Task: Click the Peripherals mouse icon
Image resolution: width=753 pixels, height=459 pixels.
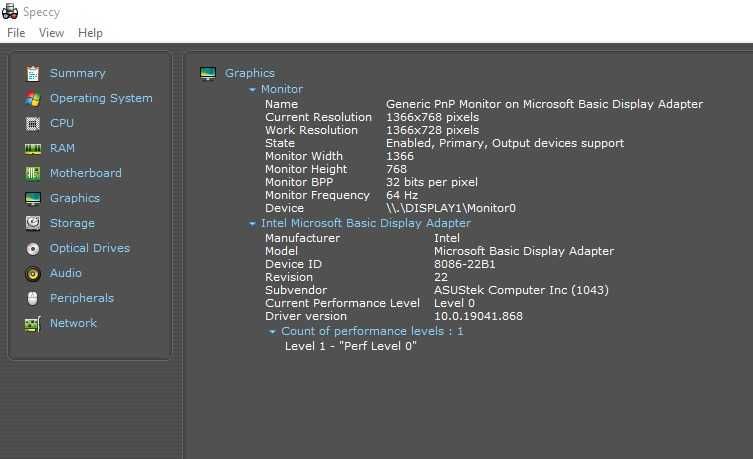Action: point(33,298)
